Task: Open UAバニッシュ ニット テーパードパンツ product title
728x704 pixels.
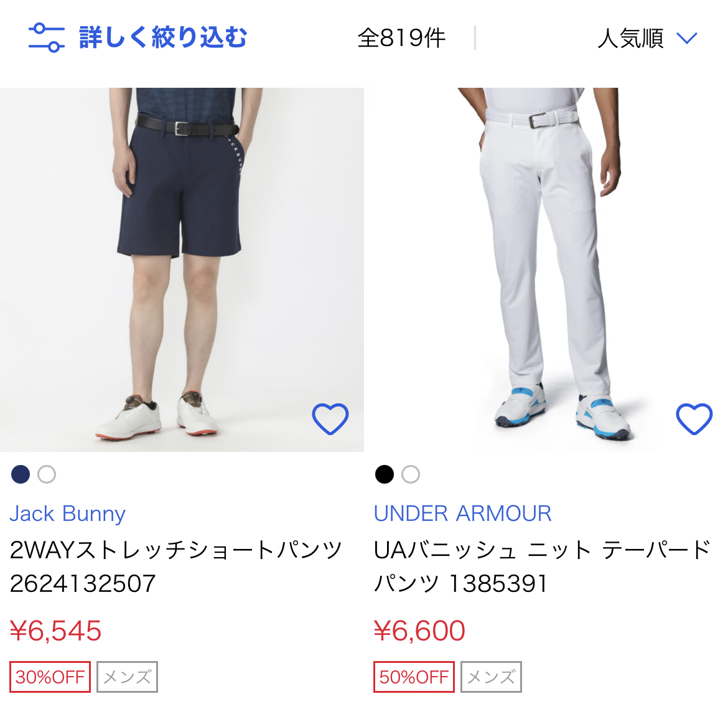Action: [x=542, y=566]
